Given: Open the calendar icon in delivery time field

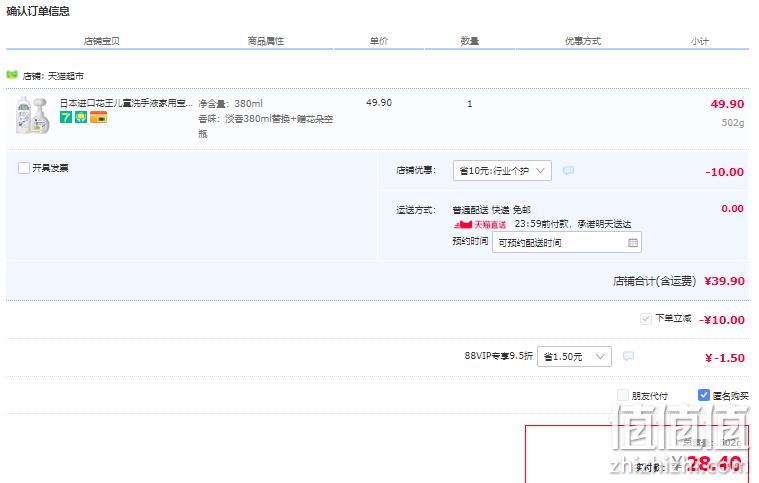Looking at the screenshot, I should (x=633, y=242).
